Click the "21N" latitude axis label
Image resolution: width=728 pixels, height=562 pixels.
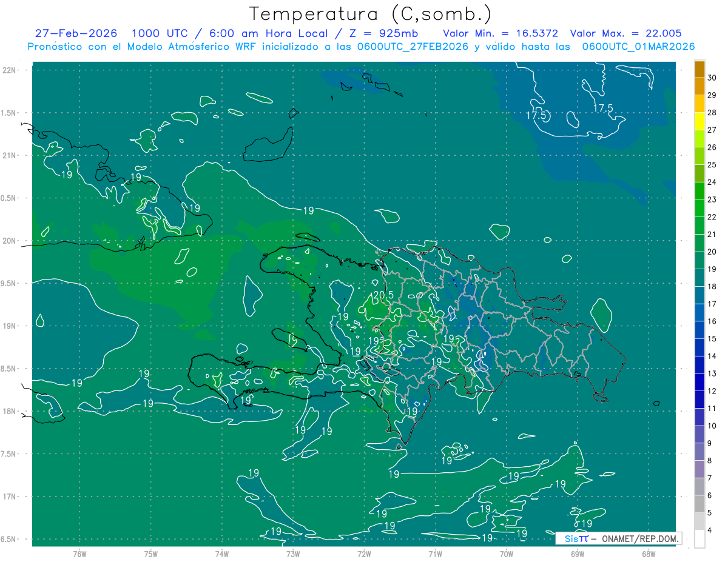pos(10,155)
